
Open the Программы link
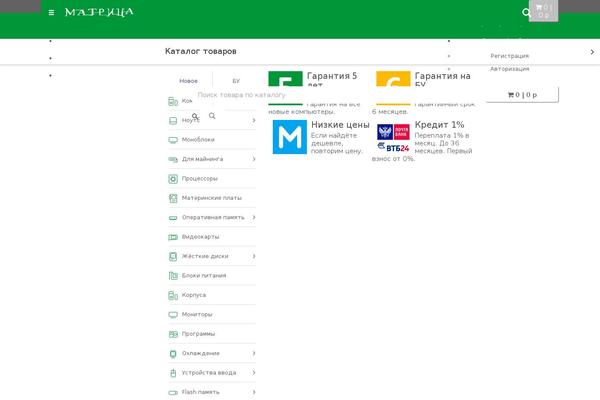[x=198, y=334]
